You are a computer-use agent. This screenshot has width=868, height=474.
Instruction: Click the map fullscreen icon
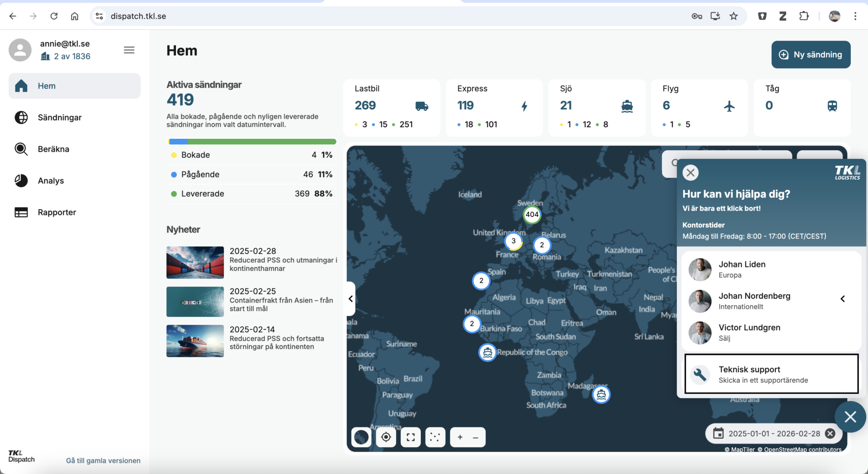click(410, 437)
